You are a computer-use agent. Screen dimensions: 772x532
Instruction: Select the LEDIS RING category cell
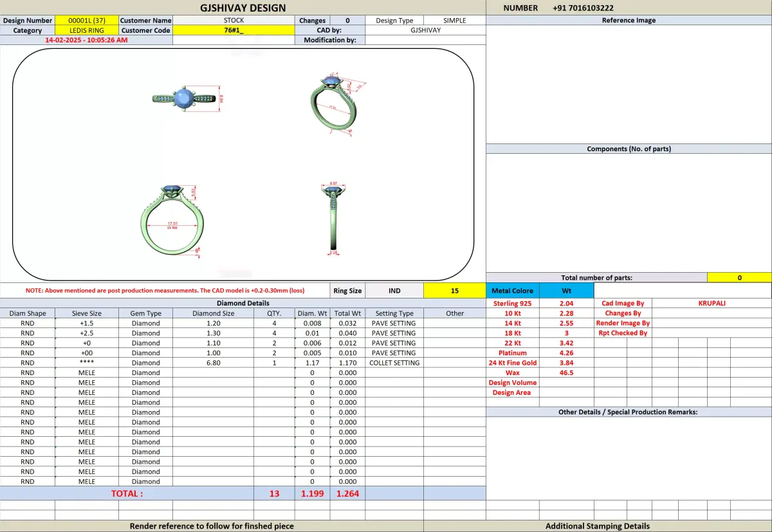[87, 30]
